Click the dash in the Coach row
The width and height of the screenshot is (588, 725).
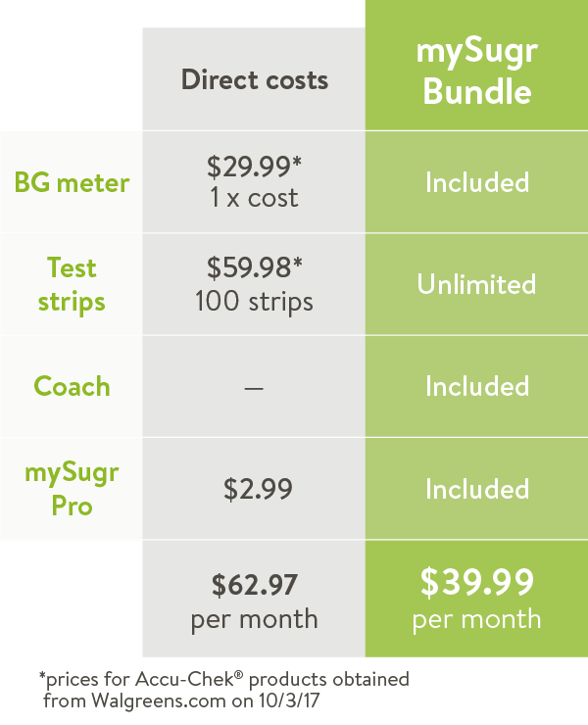tap(254, 388)
